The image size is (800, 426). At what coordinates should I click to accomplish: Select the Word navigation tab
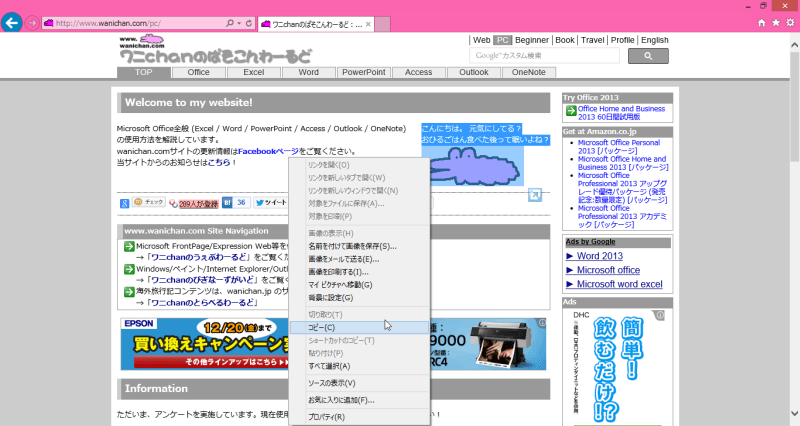pyautogui.click(x=309, y=72)
